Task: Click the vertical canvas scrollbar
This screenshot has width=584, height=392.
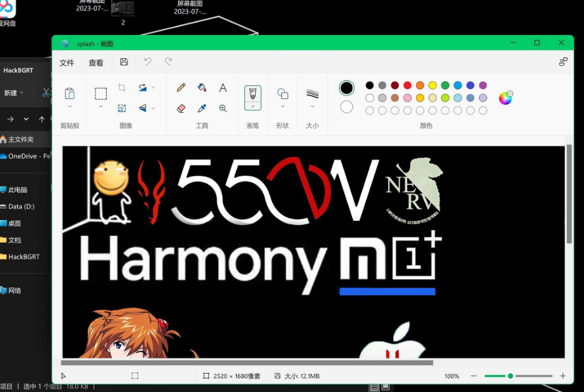Action: [569, 195]
